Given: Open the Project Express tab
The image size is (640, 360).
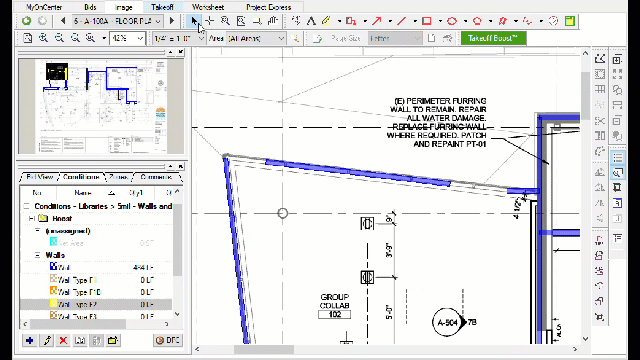Looking at the screenshot, I should [269, 7].
